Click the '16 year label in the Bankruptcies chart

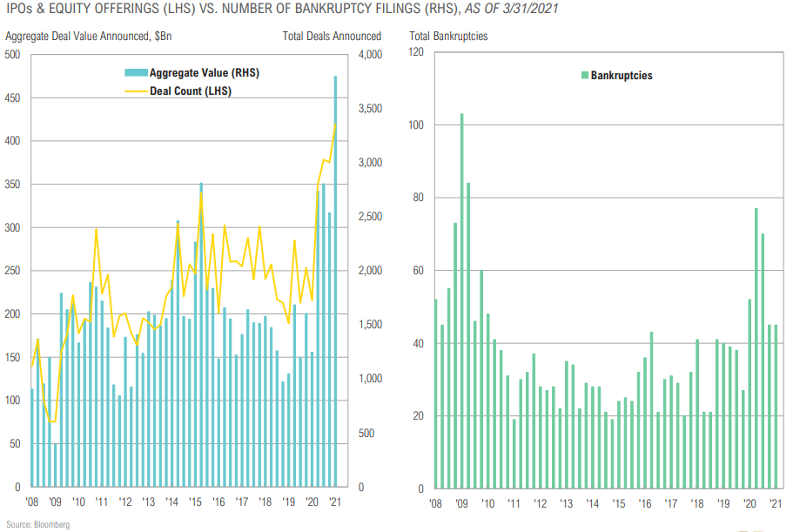coord(642,502)
